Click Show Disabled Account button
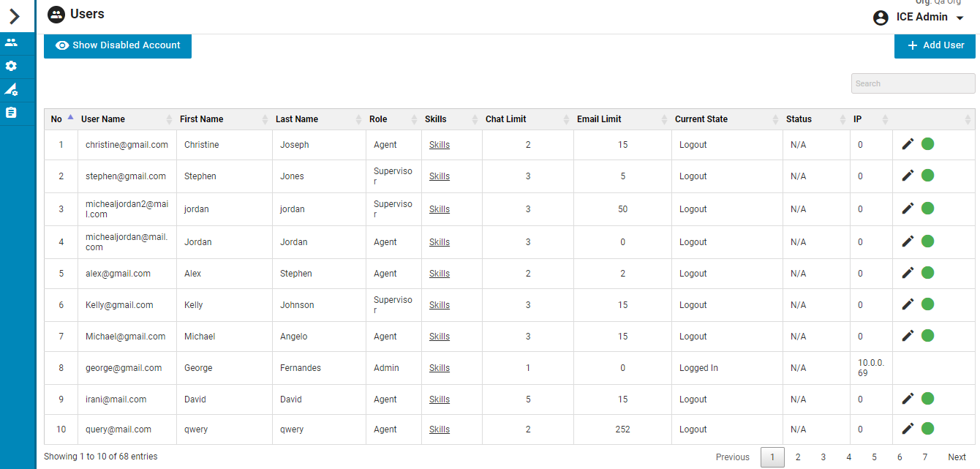Image resolution: width=980 pixels, height=469 pixels. pos(118,45)
